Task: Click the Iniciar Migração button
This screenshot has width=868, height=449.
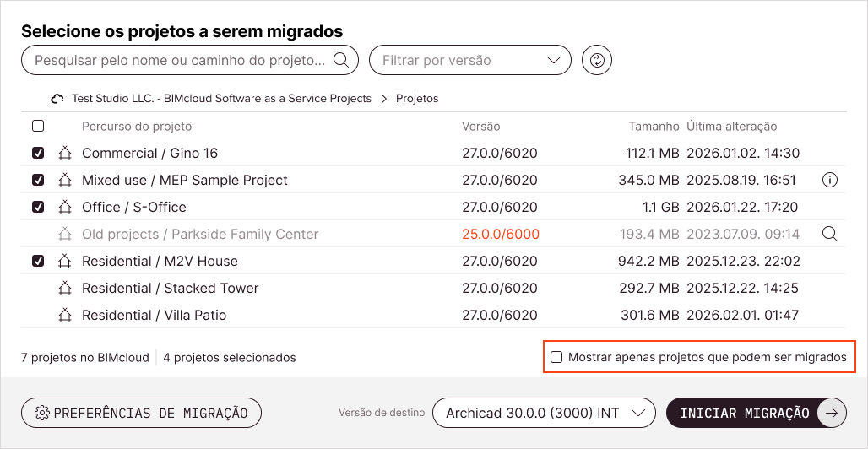Action: 757,413
